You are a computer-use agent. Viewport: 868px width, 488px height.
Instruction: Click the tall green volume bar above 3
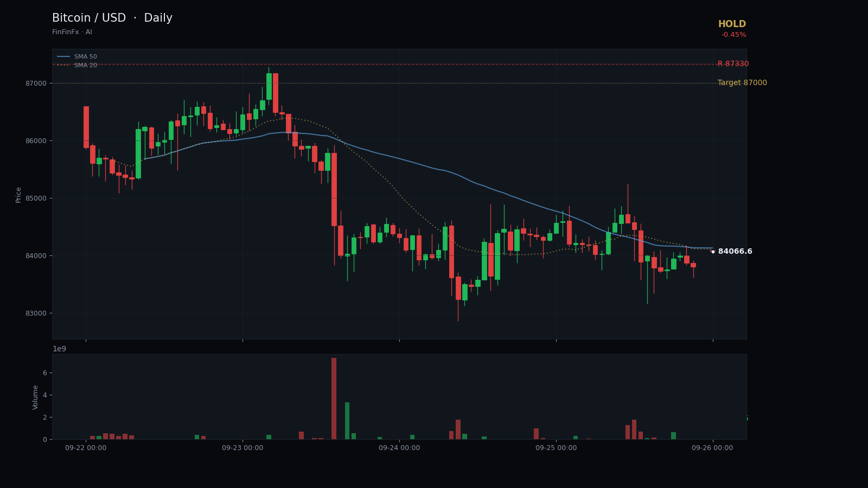347,421
